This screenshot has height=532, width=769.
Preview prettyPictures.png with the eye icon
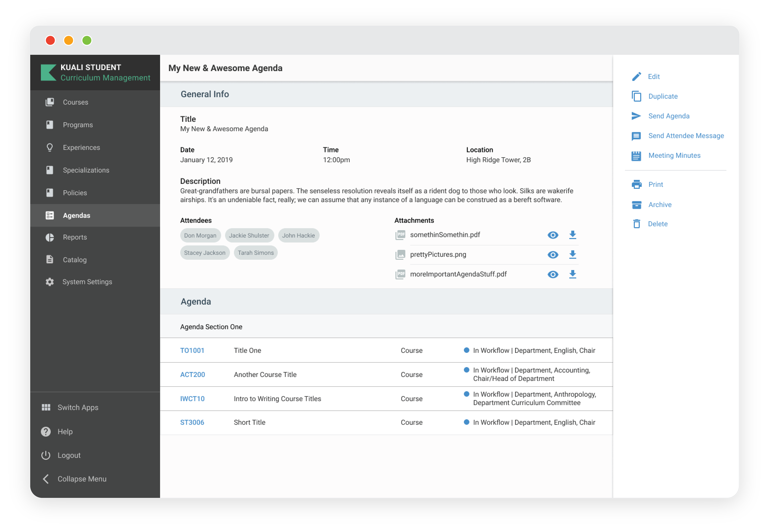[553, 255]
